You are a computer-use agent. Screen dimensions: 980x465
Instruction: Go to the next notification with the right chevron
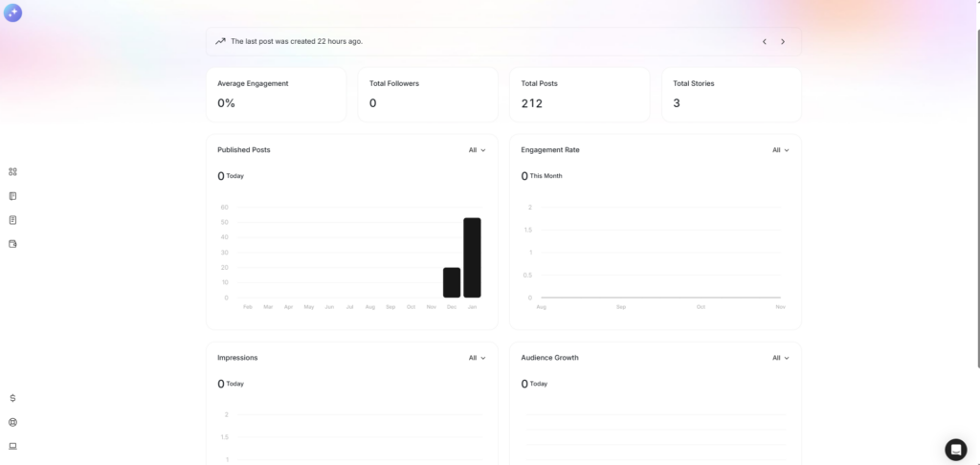(783, 42)
